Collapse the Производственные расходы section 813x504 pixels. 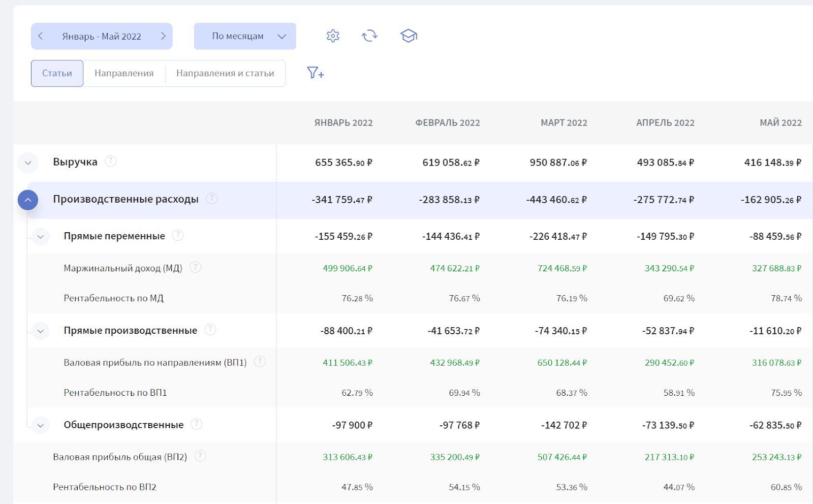tap(28, 200)
